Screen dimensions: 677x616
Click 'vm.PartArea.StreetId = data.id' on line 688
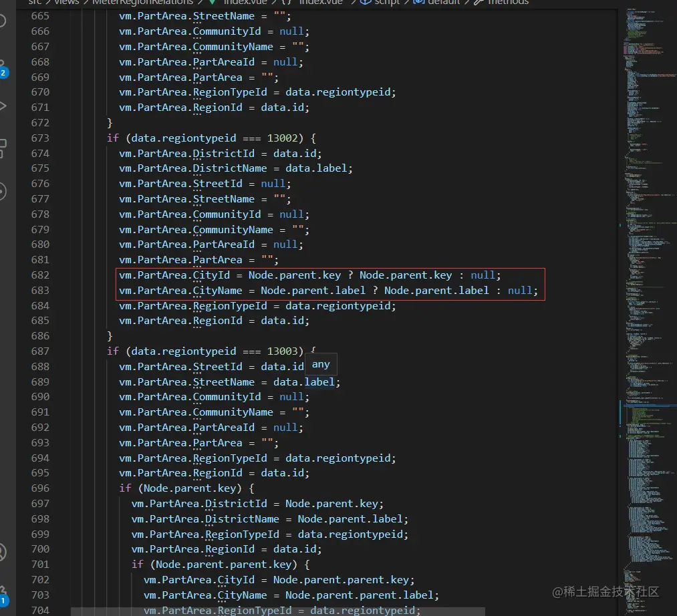click(212, 367)
